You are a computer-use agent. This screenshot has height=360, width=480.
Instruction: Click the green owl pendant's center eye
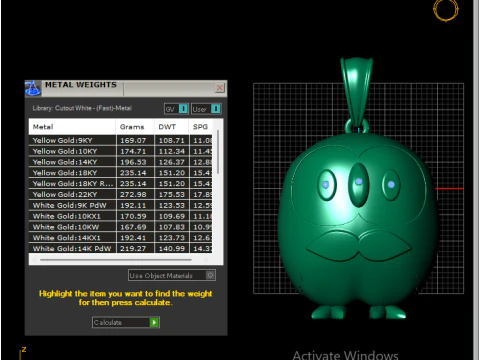(359, 184)
